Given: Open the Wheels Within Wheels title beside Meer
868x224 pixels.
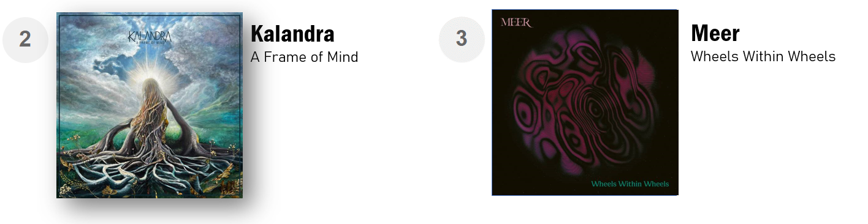Looking at the screenshot, I should click(x=763, y=57).
